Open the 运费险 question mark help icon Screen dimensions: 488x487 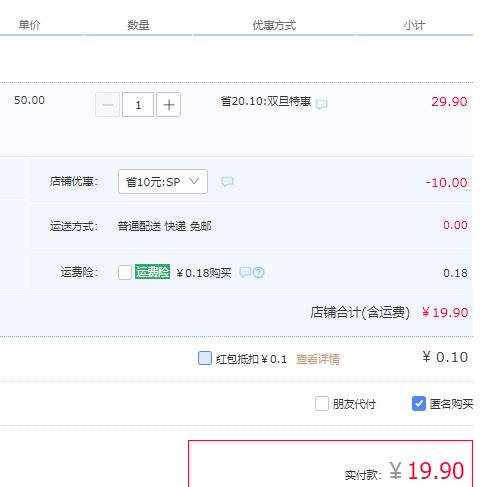[x=259, y=273]
